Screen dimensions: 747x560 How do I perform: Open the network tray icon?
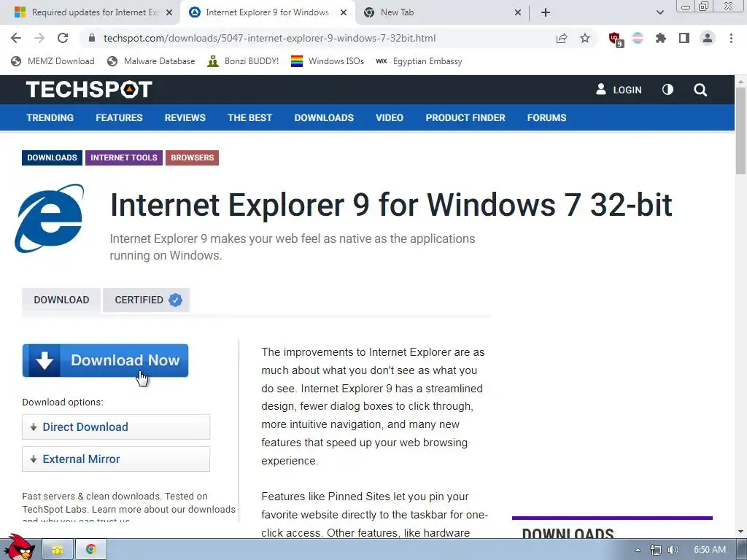656,550
